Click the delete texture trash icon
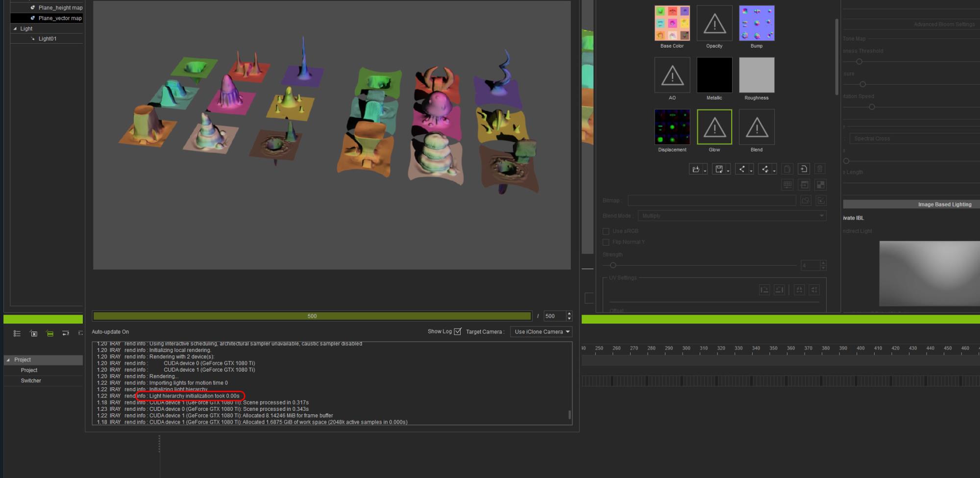980x478 pixels. (x=820, y=169)
